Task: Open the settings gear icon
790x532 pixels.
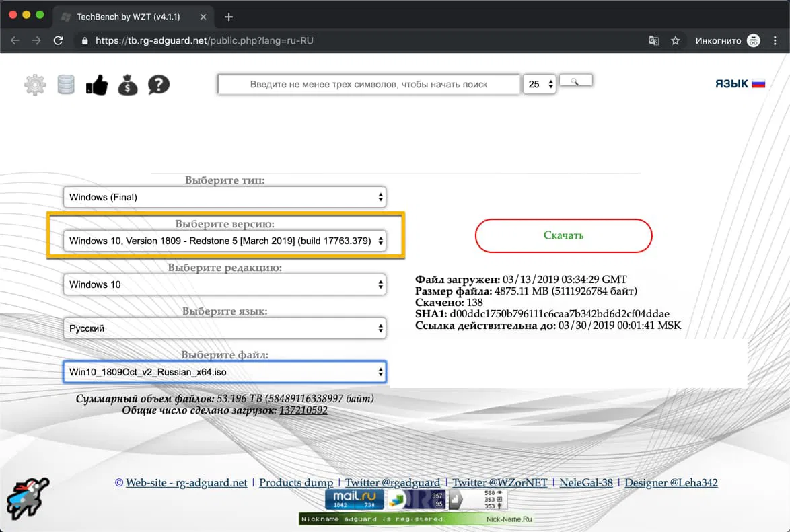Action: 34,84
